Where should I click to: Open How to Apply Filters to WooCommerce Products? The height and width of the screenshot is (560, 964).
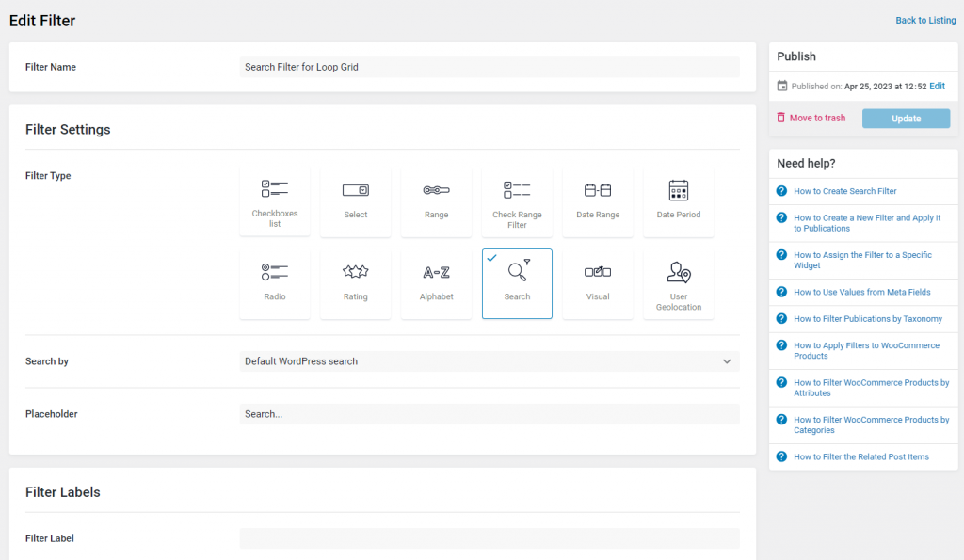866,350
